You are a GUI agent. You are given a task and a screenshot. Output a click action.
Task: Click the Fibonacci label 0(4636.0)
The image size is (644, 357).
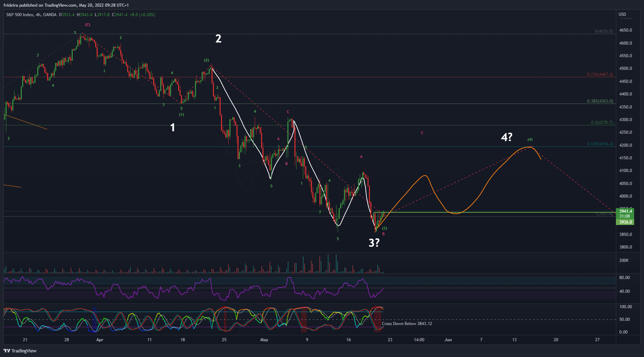point(604,31)
